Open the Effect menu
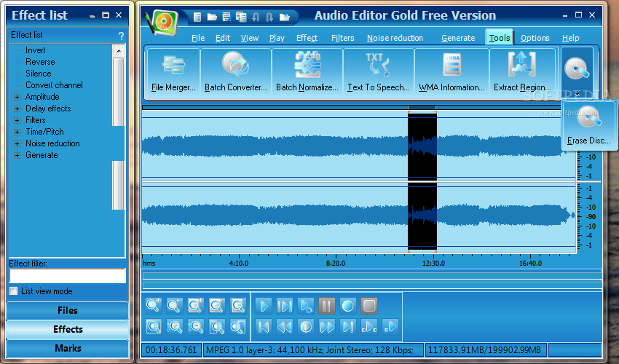 pyautogui.click(x=307, y=38)
